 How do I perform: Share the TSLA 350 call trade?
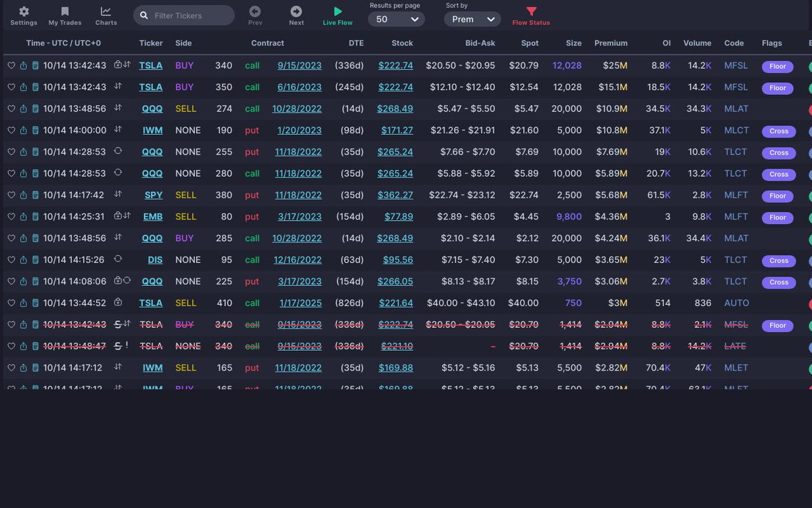click(x=24, y=87)
